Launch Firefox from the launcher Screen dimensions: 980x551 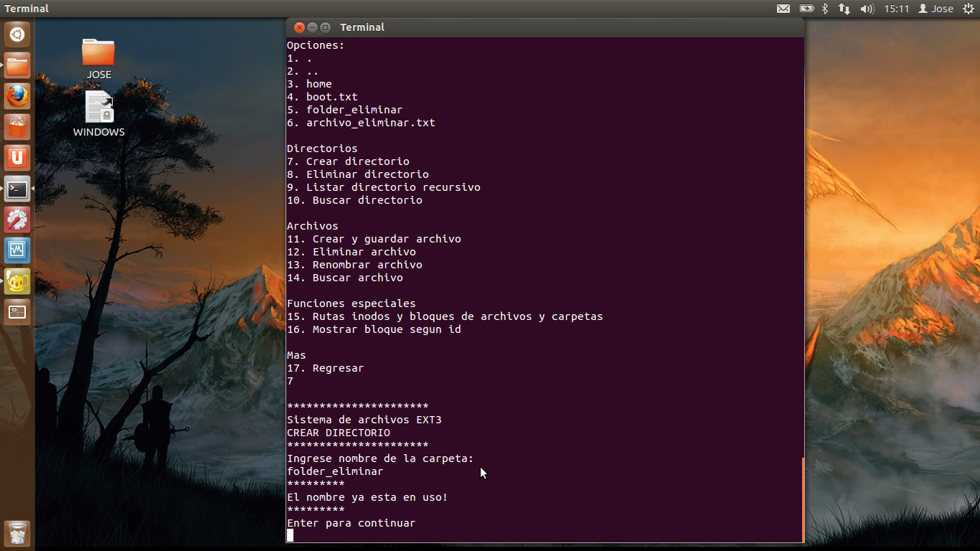[17, 97]
